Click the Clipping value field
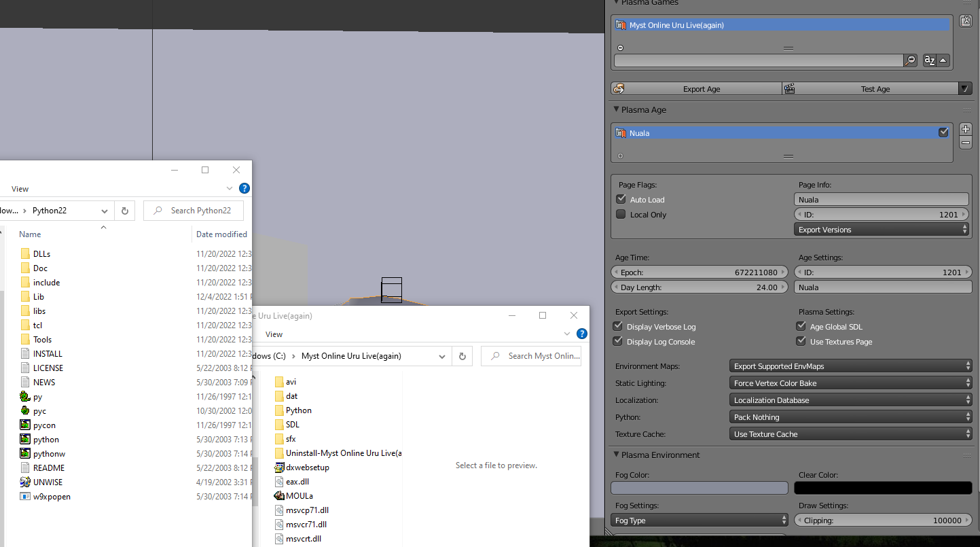 [883, 520]
